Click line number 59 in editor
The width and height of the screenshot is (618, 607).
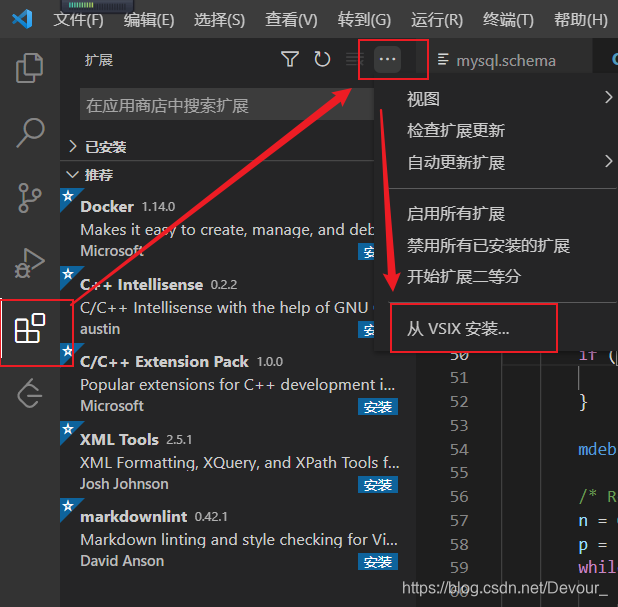pos(459,568)
